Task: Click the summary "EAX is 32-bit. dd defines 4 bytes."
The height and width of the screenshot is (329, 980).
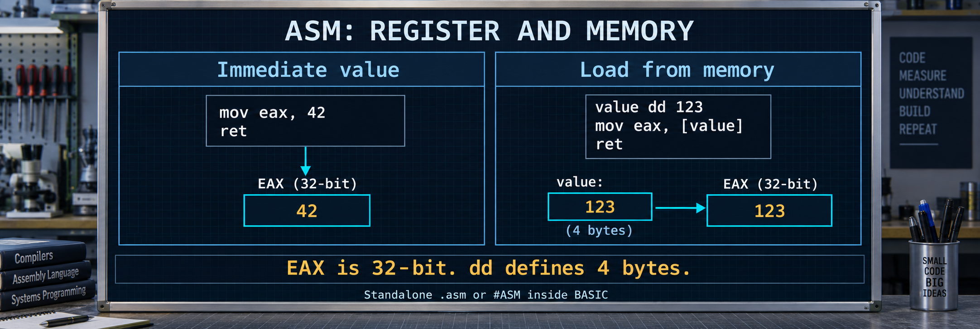Action: point(489,268)
